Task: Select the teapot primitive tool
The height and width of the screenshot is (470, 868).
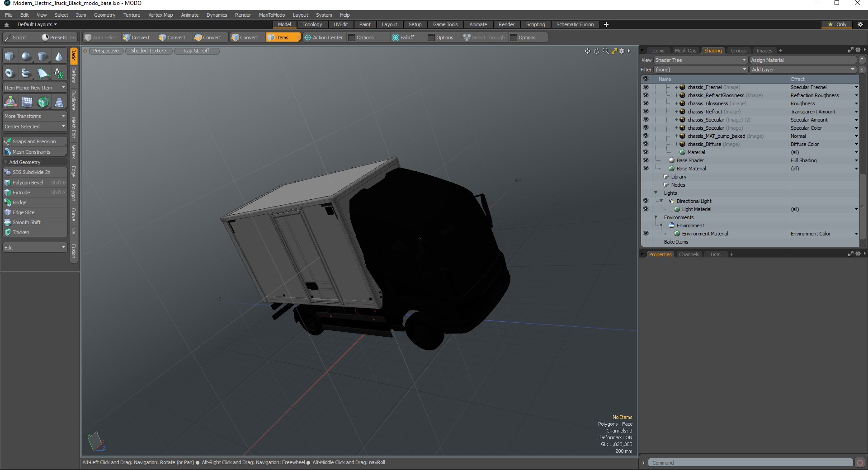Action: click(26, 73)
